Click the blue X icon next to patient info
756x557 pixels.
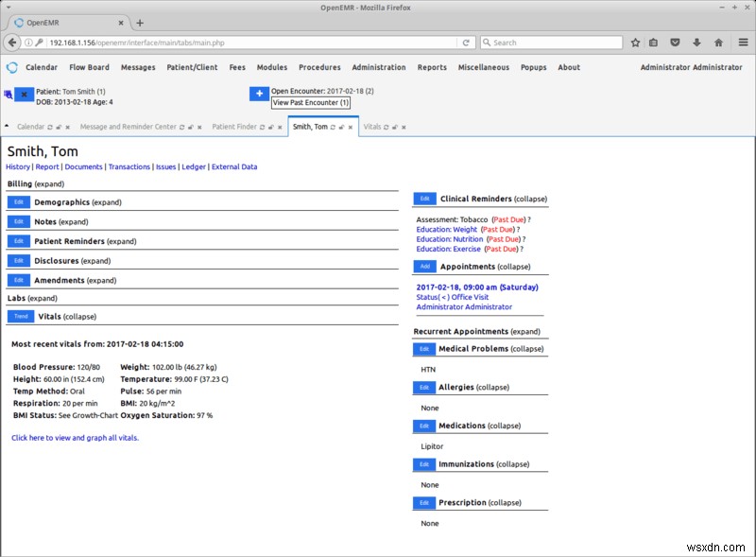click(24, 95)
